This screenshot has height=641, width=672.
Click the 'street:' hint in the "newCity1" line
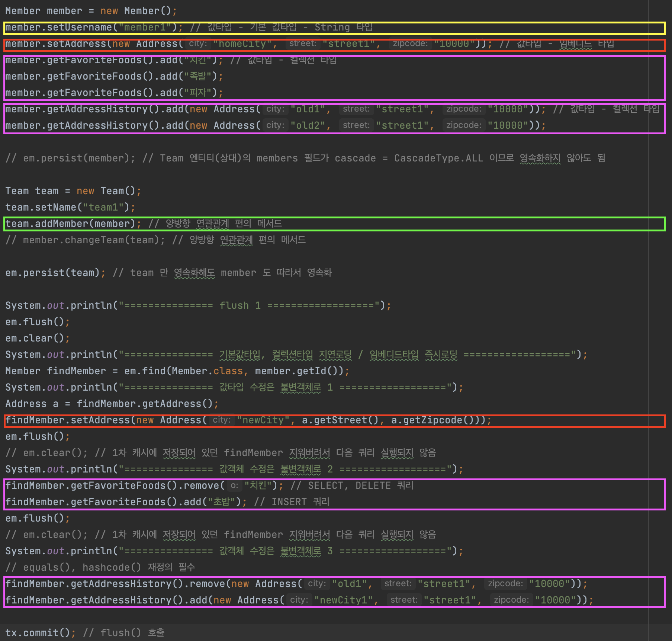(x=404, y=600)
